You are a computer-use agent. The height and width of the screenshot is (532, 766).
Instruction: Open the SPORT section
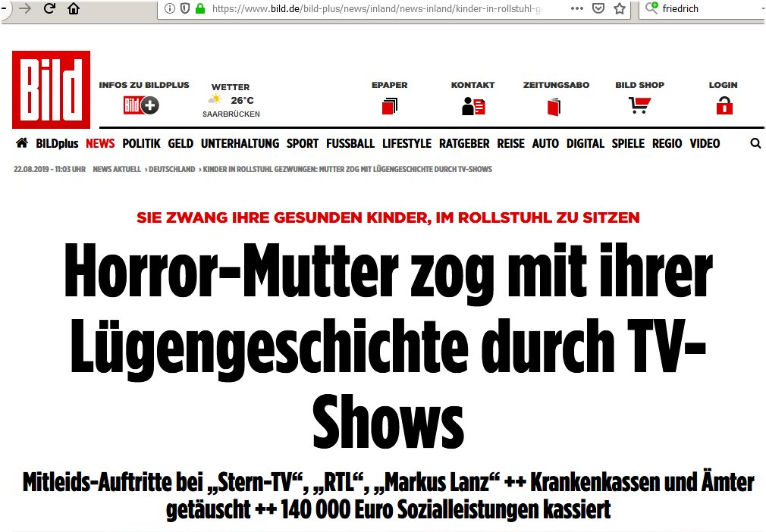(303, 143)
